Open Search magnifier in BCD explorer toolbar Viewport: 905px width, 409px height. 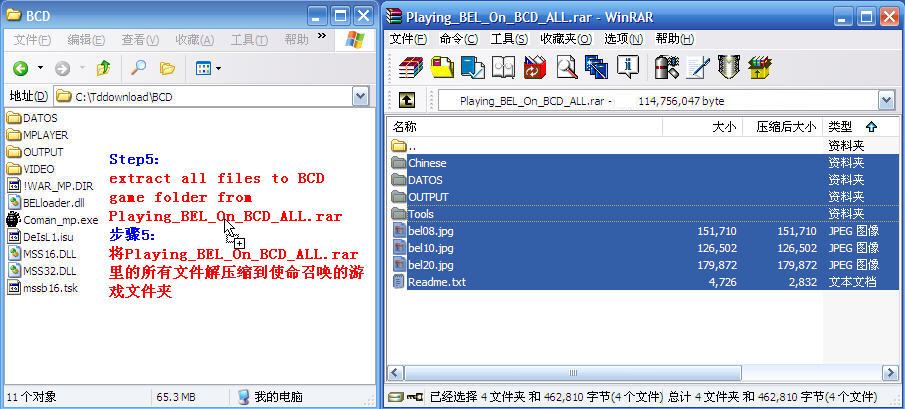click(138, 68)
